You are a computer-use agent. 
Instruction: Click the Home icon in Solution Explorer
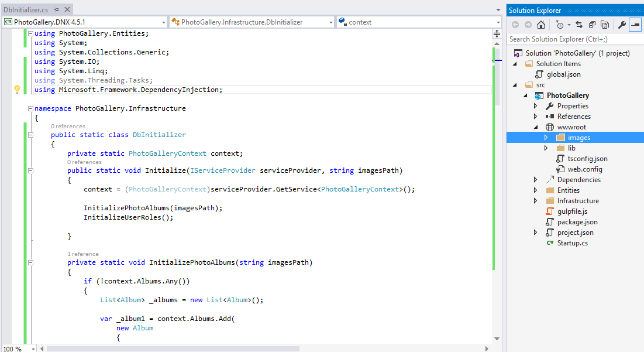541,25
